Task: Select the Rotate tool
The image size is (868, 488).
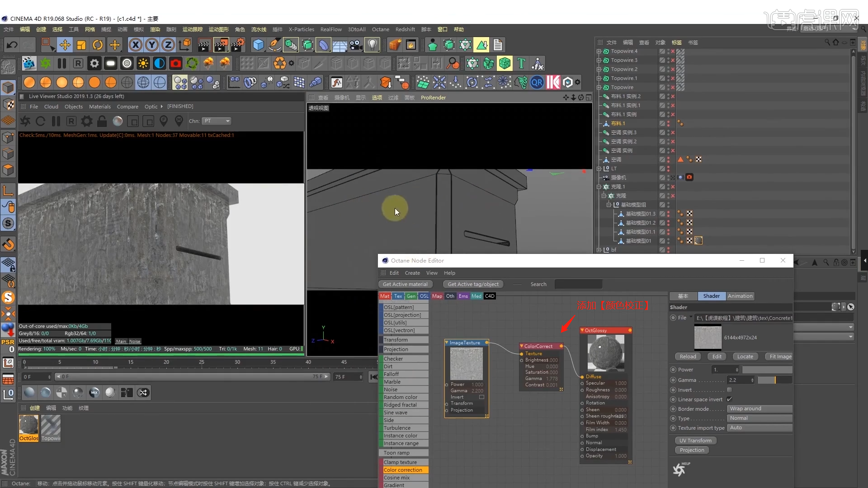Action: [98, 45]
